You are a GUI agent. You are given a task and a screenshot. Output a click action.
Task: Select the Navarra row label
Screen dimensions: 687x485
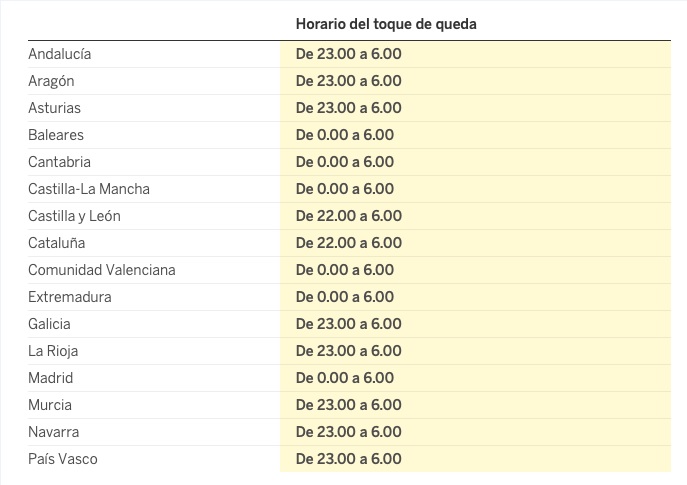click(53, 432)
